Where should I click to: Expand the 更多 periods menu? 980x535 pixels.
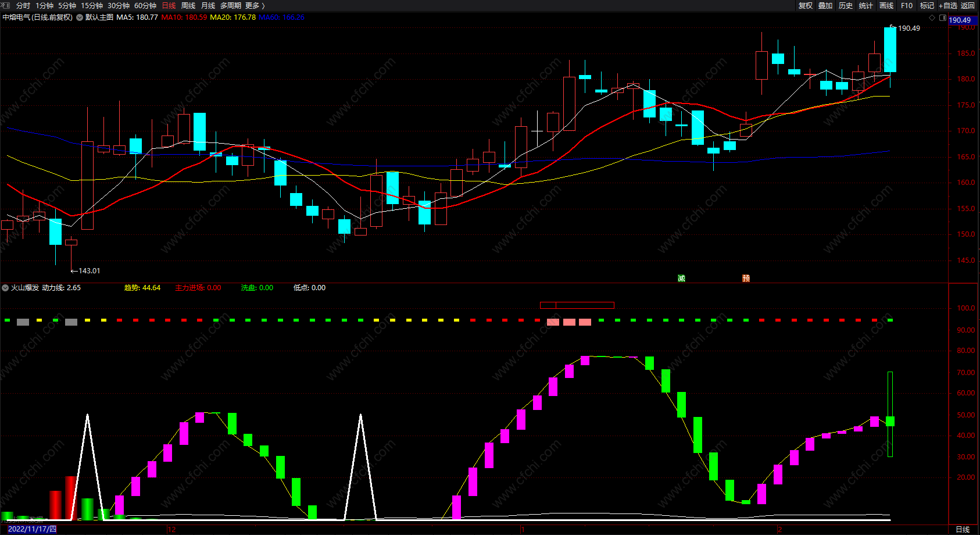[255, 5]
